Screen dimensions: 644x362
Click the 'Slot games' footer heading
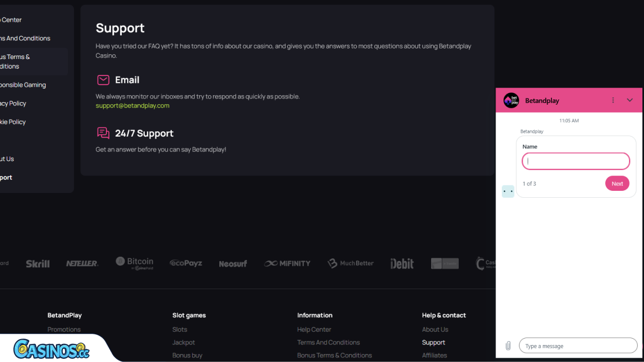coord(189,315)
